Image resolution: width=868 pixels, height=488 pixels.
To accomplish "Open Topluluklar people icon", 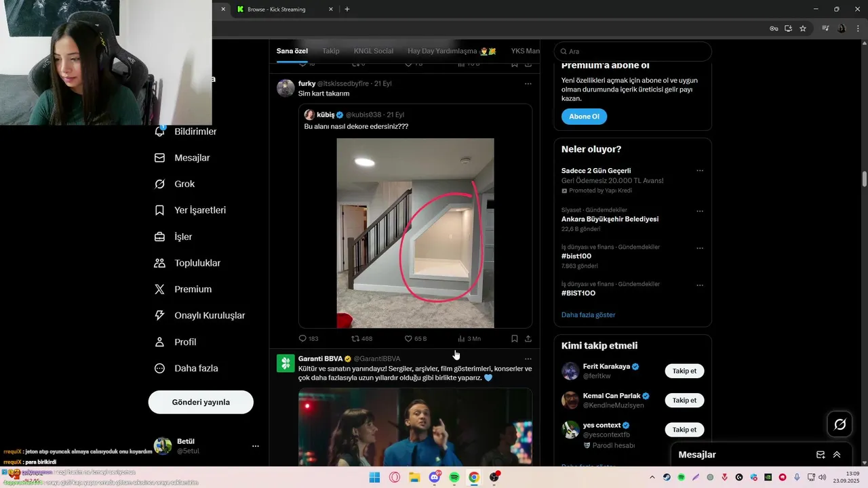I will tap(160, 263).
